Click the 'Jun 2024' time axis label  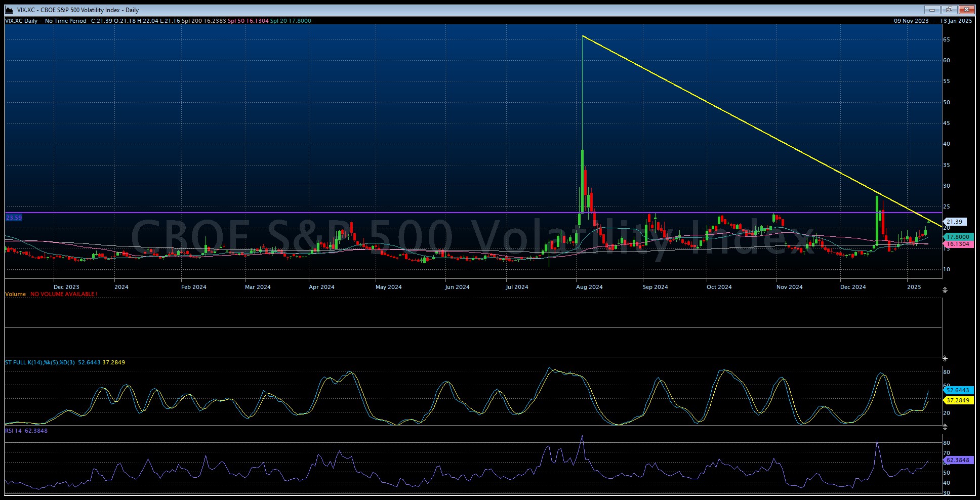point(457,287)
